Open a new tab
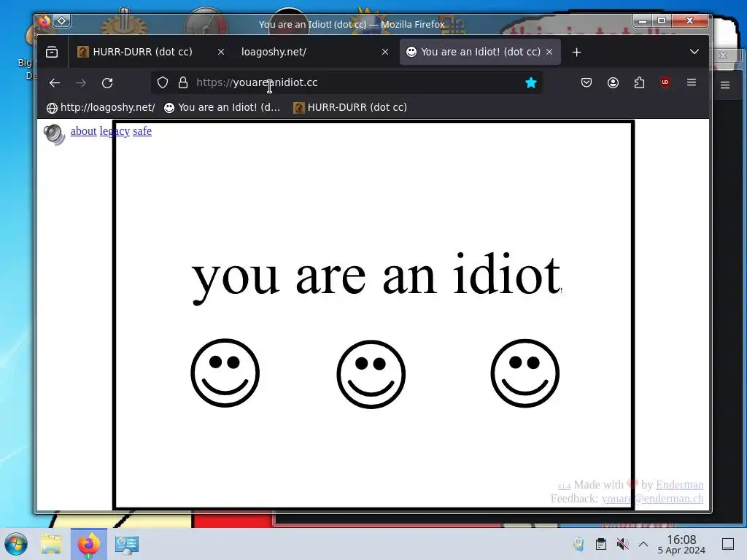 [576, 52]
